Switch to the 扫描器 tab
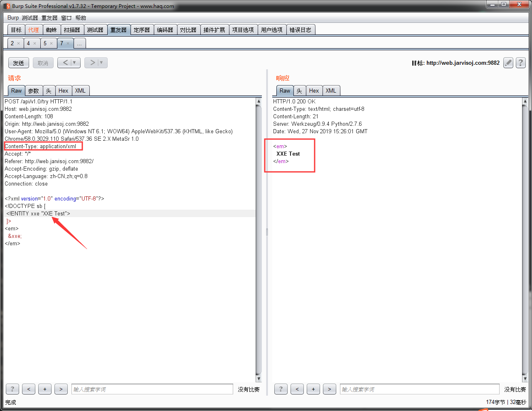The width and height of the screenshot is (532, 411). 72,30
